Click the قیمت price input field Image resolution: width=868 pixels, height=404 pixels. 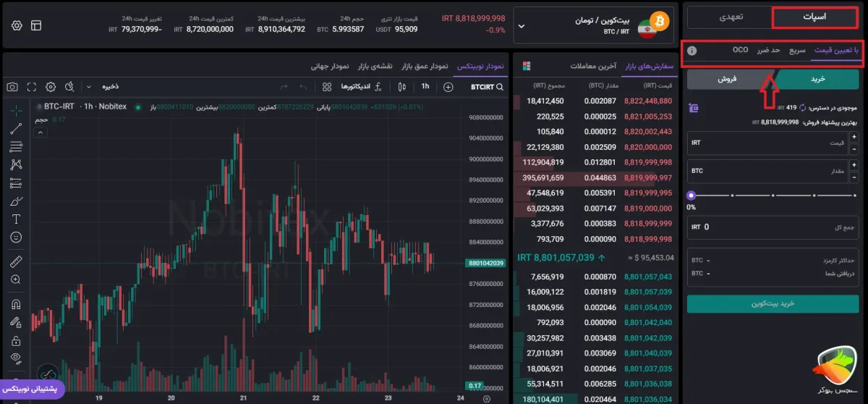[x=768, y=143]
